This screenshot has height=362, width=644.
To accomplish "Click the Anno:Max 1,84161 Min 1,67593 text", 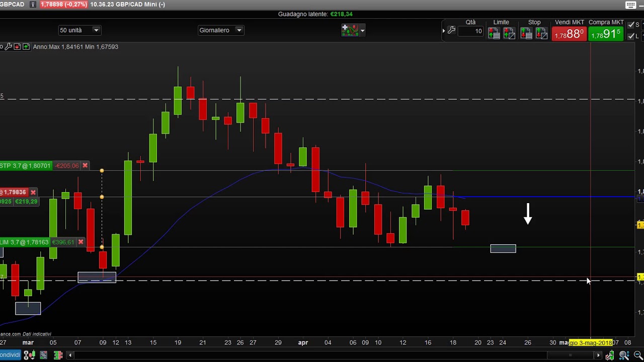I will pyautogui.click(x=75, y=47).
